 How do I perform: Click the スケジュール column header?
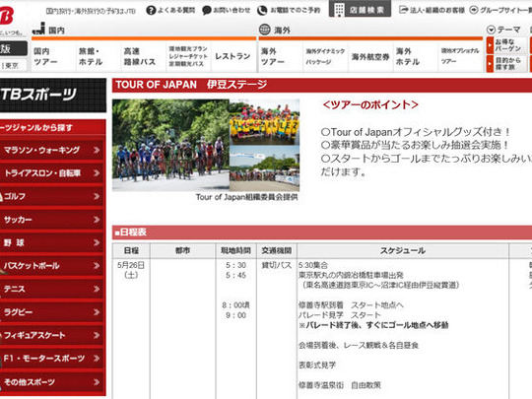[x=403, y=251]
